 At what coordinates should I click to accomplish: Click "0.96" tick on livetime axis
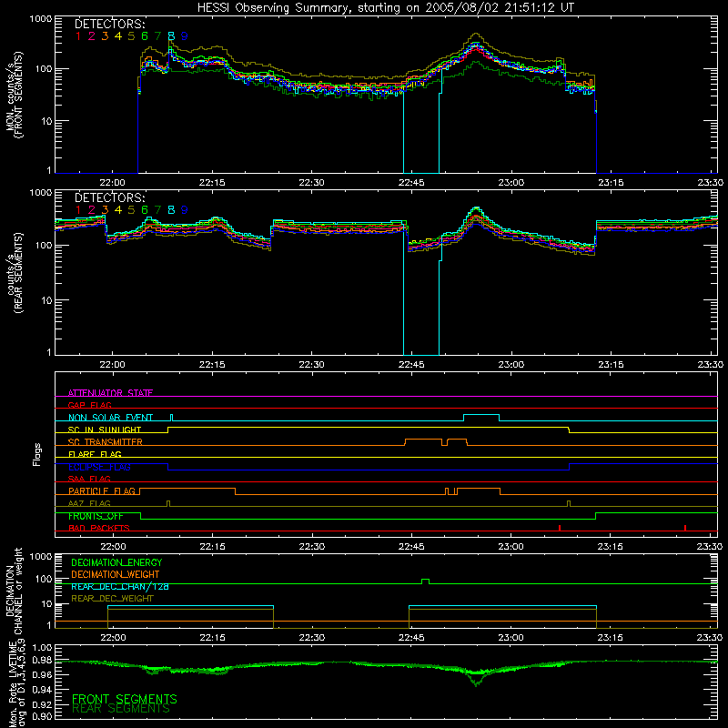point(42,674)
